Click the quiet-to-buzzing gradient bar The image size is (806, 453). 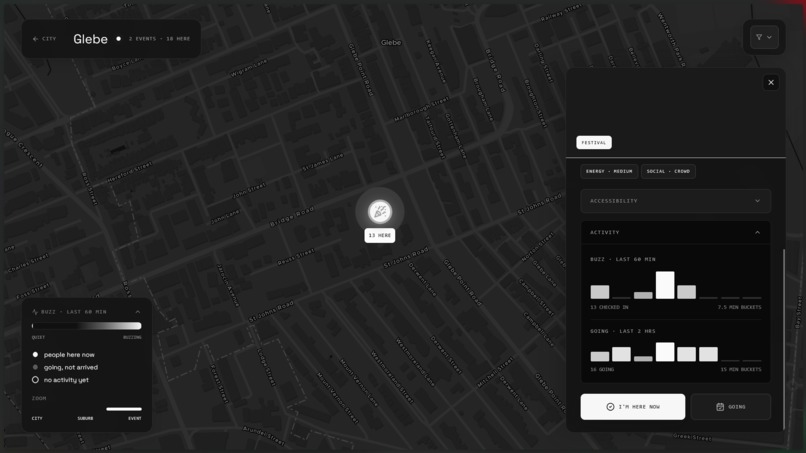point(86,325)
